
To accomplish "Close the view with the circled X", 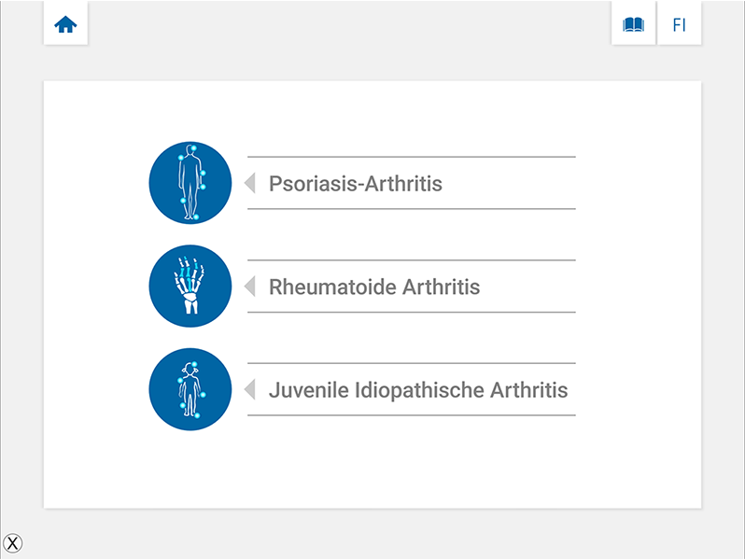I will click(x=13, y=543).
